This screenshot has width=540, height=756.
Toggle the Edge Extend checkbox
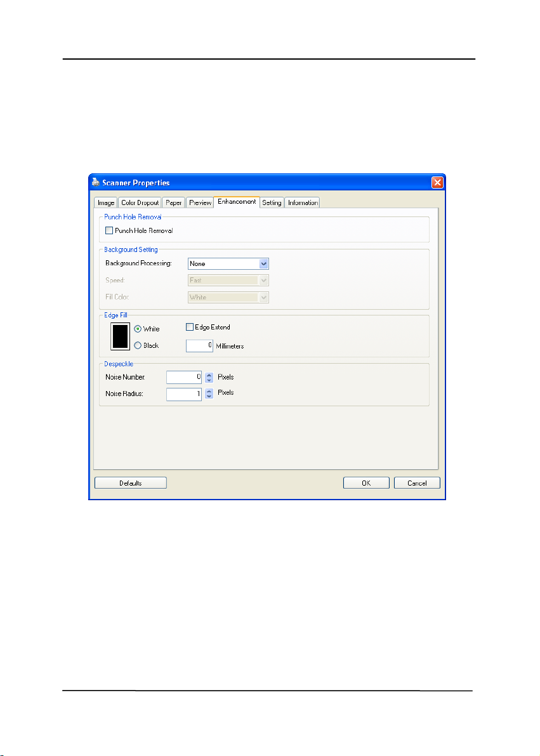click(190, 328)
